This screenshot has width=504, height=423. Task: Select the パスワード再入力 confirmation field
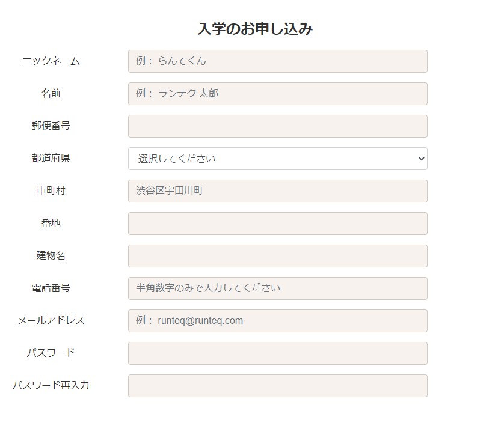coord(278,386)
